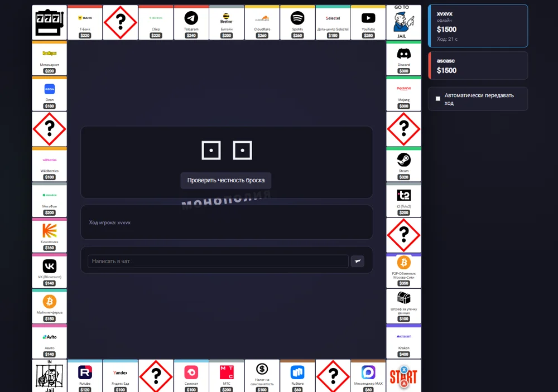Click the Go To Jail corner tile
Screen dimensions: 558x392
point(403,22)
